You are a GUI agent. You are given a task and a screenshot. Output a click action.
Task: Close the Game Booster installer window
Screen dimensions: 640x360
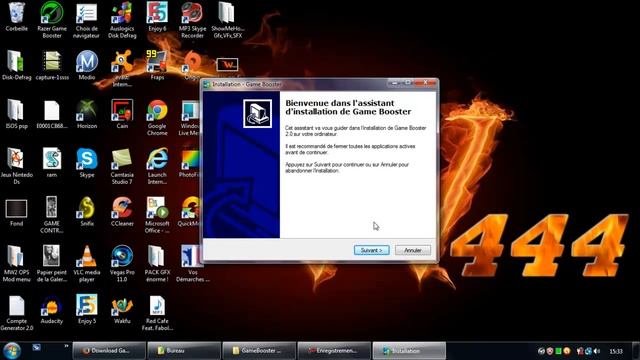(x=425, y=82)
